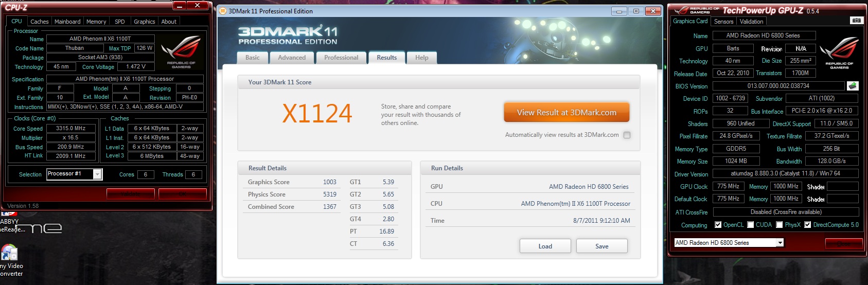Click the Physics Score value 5319
The height and width of the screenshot is (285, 868).
(x=330, y=194)
